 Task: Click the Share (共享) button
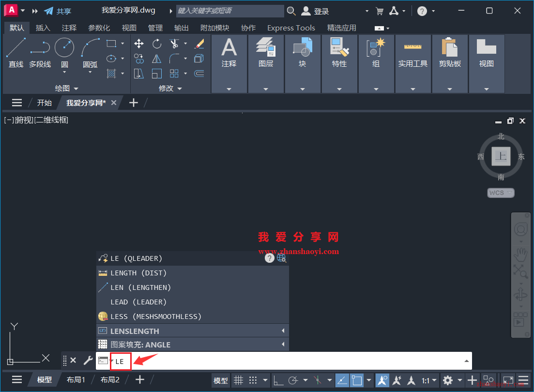[58, 11]
